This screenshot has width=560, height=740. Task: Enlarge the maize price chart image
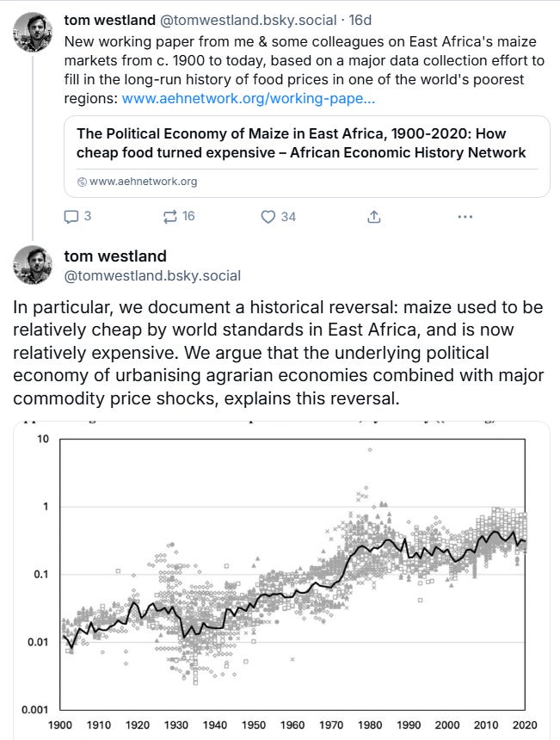[x=281, y=578]
